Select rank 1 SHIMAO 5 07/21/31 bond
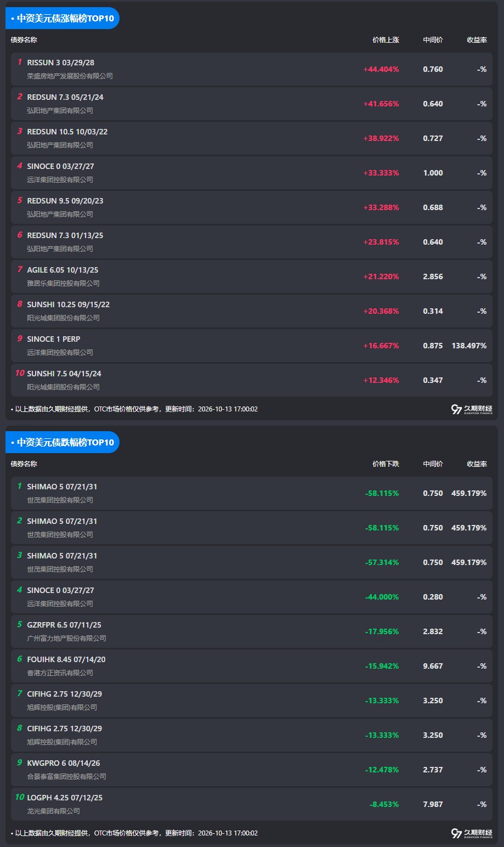Screen dimensions: 504x847 [x=252, y=493]
